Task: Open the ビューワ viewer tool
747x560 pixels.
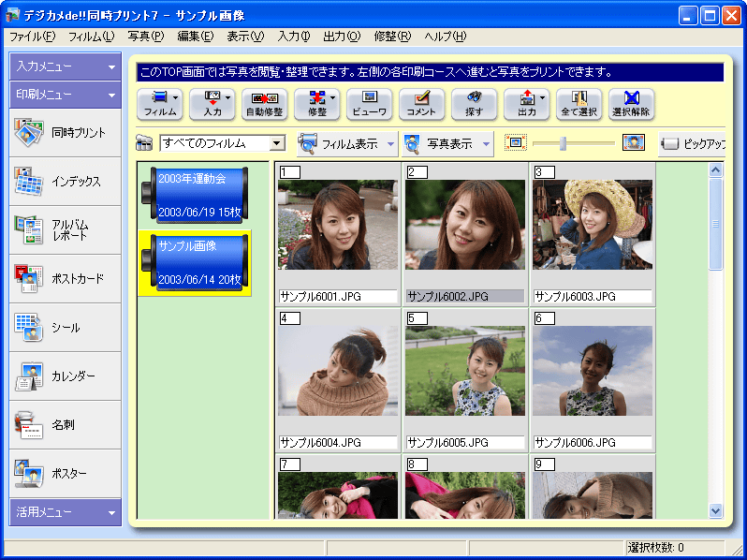Action: 369,103
